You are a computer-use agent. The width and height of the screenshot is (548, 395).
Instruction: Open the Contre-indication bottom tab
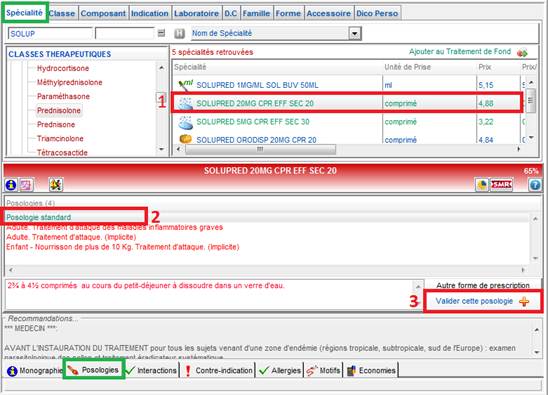218,371
